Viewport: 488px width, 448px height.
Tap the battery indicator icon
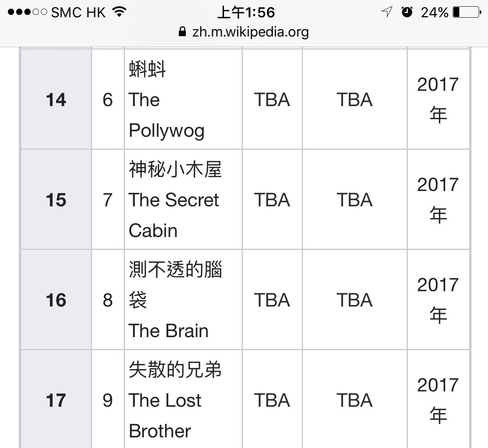tap(467, 12)
